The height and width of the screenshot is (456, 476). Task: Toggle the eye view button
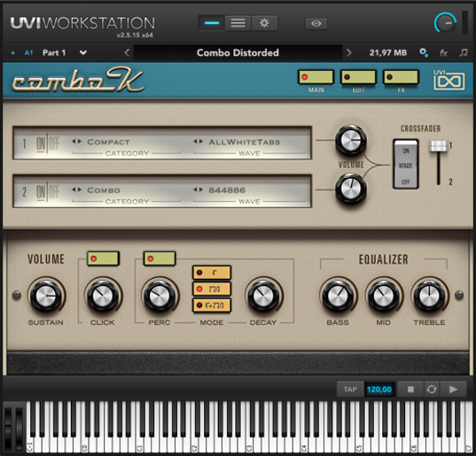pyautogui.click(x=316, y=24)
